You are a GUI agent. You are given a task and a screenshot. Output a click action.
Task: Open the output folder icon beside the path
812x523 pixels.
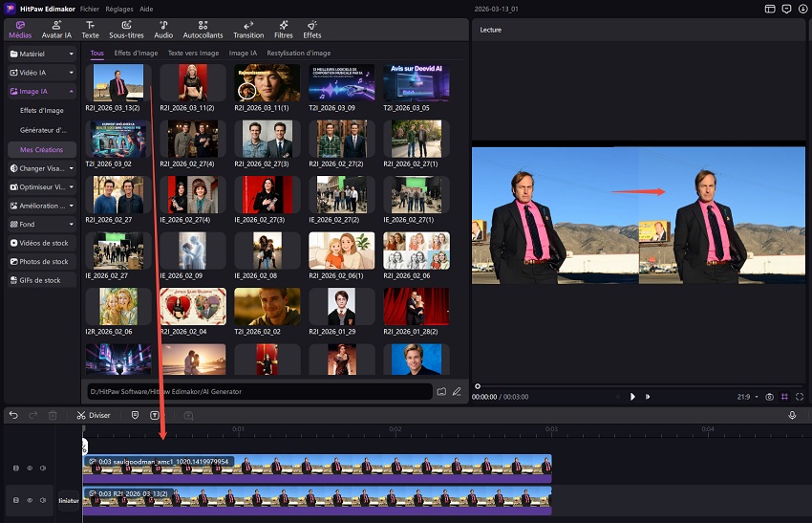click(441, 391)
